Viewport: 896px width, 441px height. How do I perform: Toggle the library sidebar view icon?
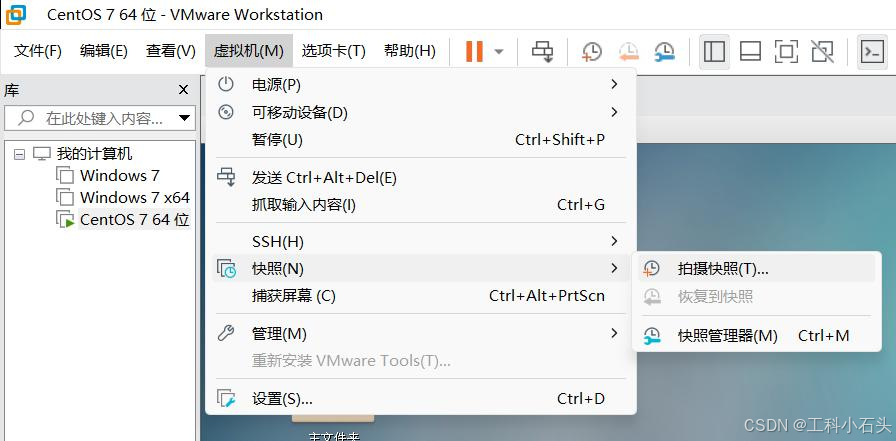714,51
